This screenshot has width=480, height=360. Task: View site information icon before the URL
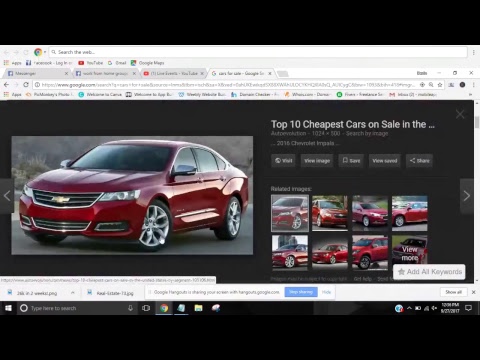[x=37, y=85]
